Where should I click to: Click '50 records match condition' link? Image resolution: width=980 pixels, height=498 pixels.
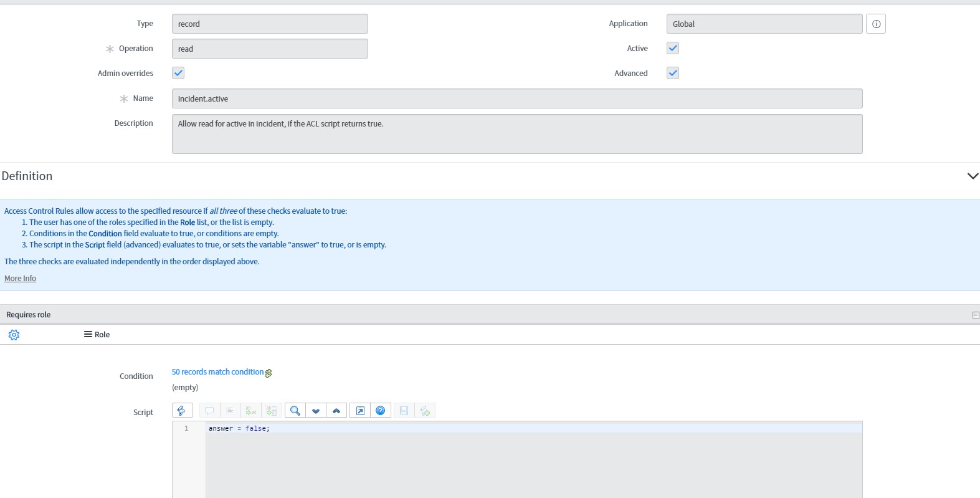218,372
